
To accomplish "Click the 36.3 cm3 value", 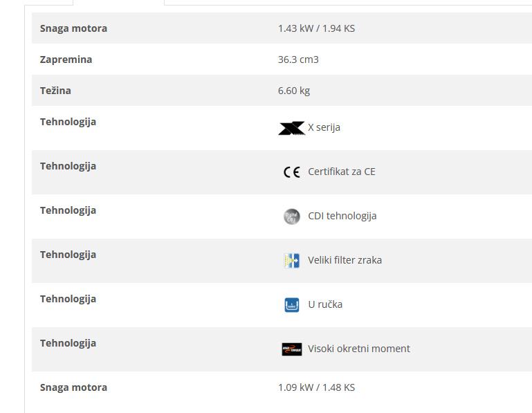I will 298,59.
